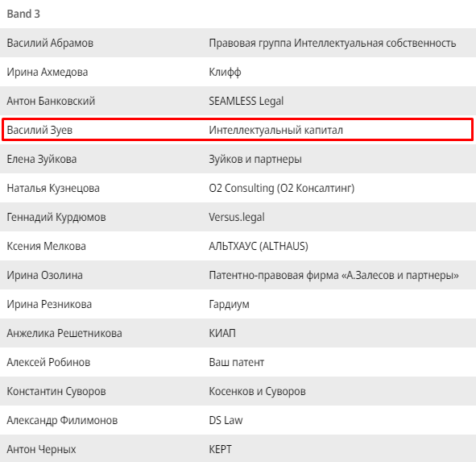Select Ирина Ахмедова row name

click(48, 72)
